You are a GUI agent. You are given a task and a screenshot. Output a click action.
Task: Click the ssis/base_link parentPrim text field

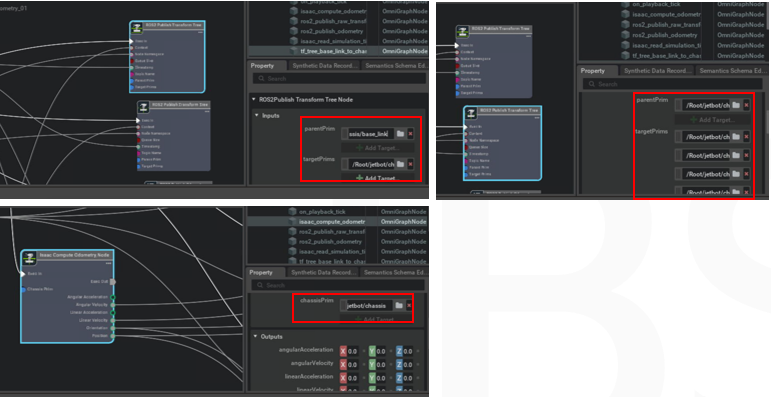coord(371,134)
